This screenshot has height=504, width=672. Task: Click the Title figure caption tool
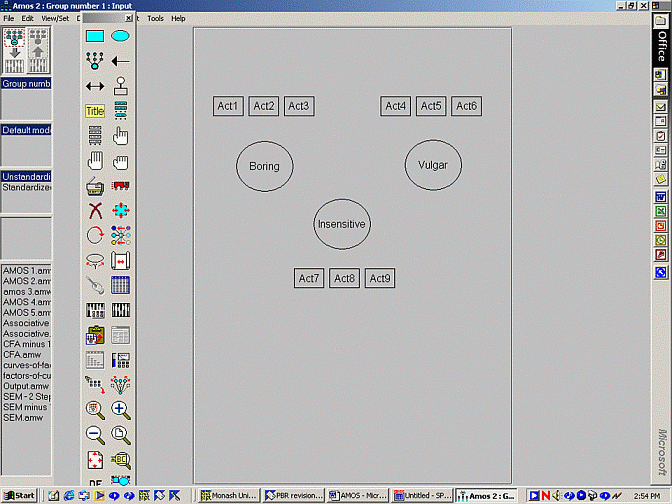(x=95, y=111)
